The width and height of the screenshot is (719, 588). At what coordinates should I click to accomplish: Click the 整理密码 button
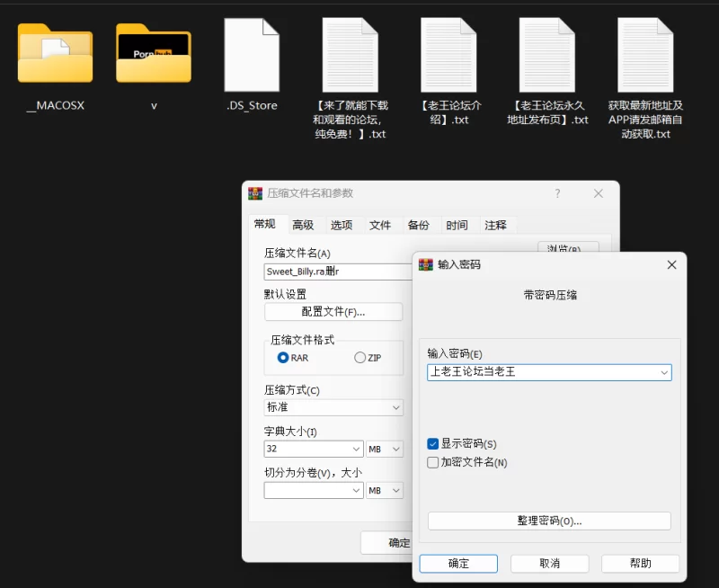click(549, 521)
